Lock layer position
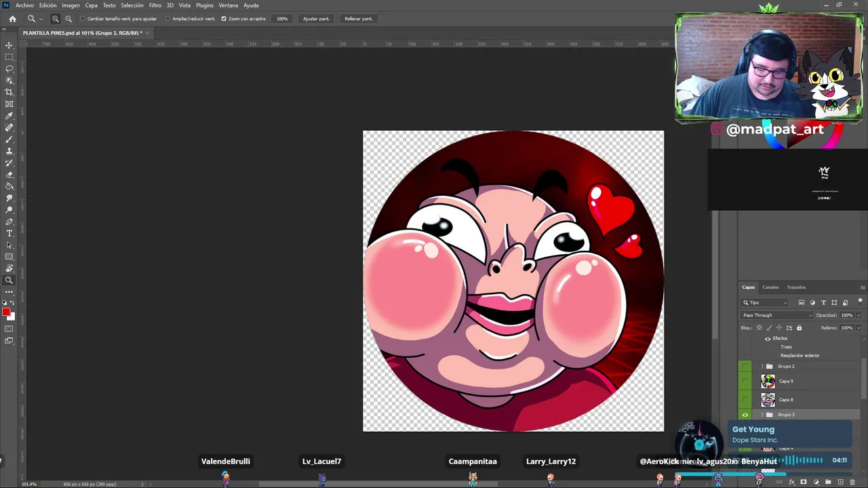This screenshot has height=488, width=868. click(x=779, y=327)
